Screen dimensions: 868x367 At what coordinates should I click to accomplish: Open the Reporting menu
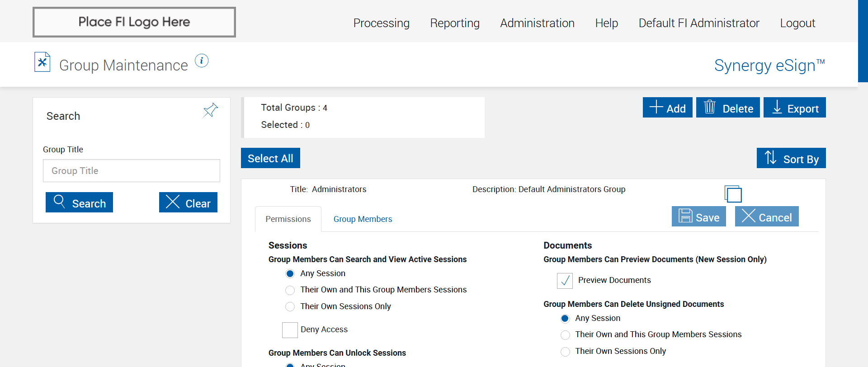point(454,23)
